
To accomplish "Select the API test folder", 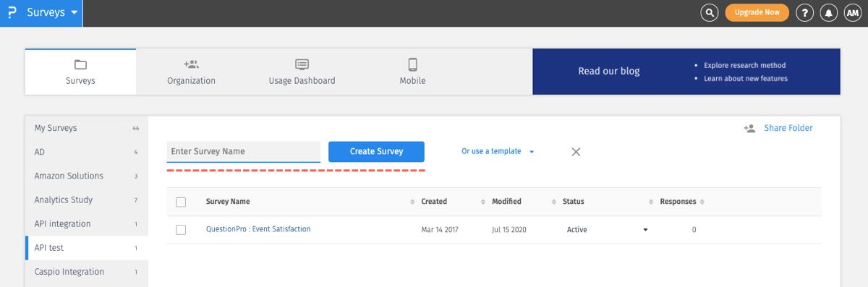I will 87,247.
